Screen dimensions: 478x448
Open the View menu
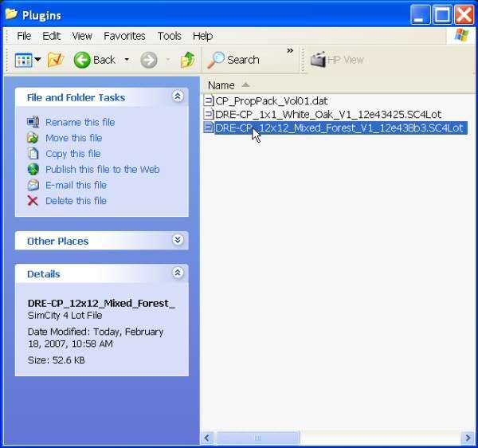[x=82, y=36]
